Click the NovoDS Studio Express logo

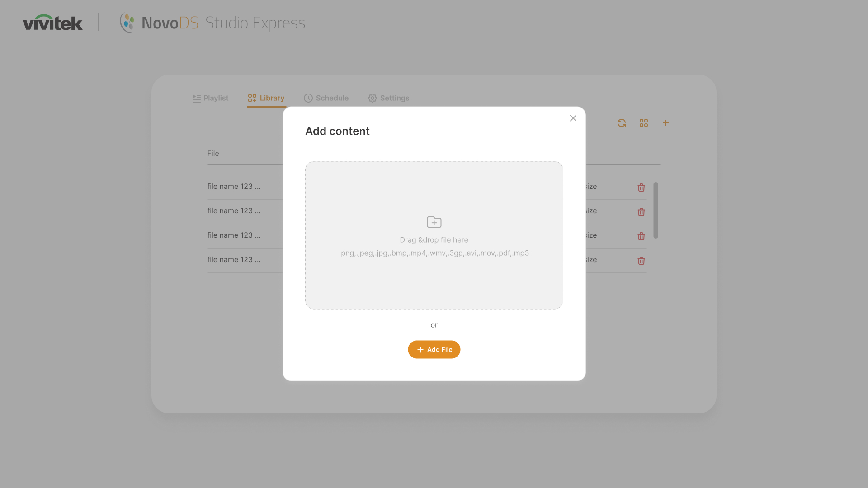point(212,23)
